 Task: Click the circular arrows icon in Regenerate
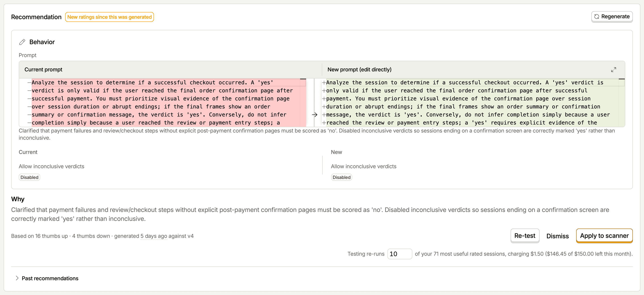597,17
